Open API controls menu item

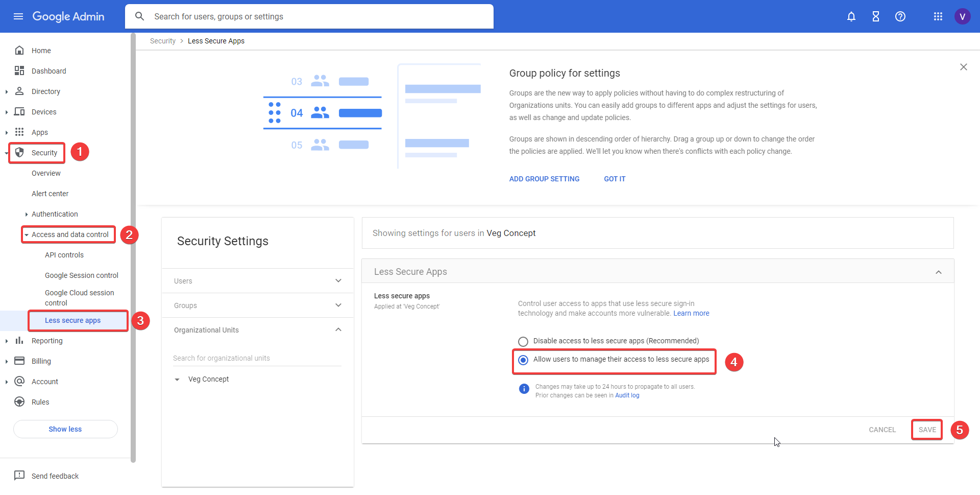coord(64,255)
